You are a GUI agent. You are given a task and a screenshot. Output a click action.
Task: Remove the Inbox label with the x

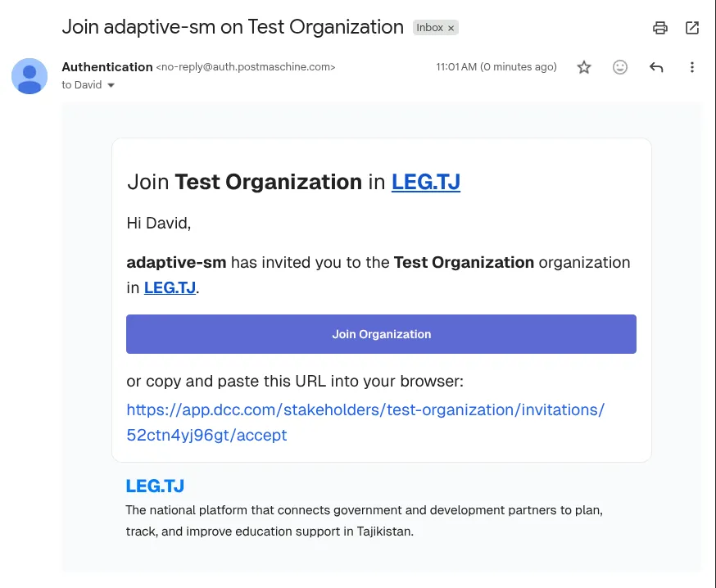pos(451,28)
